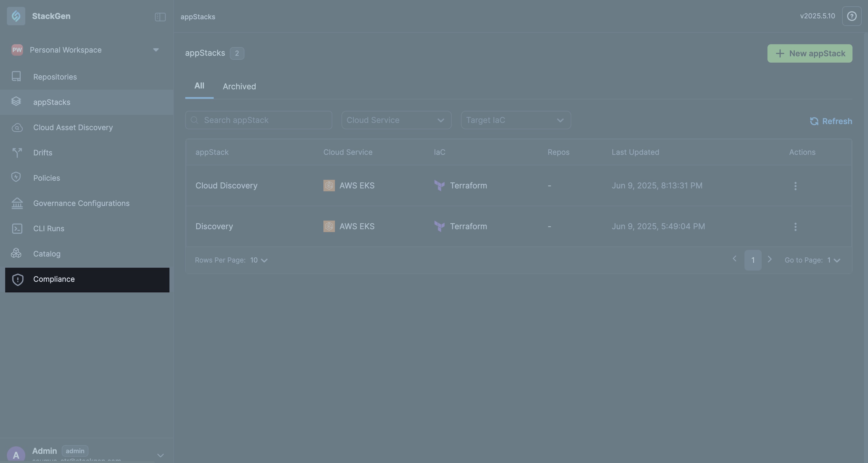Open Policies in the sidebar
The image size is (868, 463).
click(86, 178)
